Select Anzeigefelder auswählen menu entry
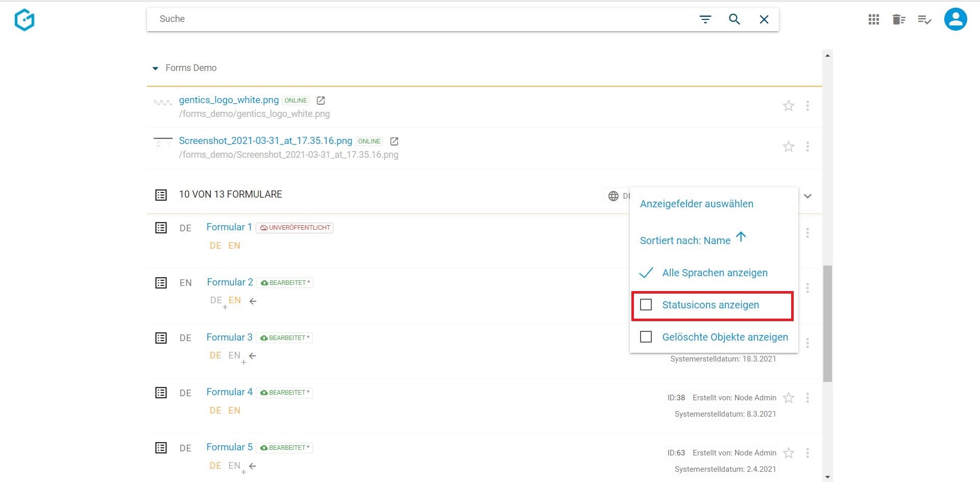 click(696, 204)
